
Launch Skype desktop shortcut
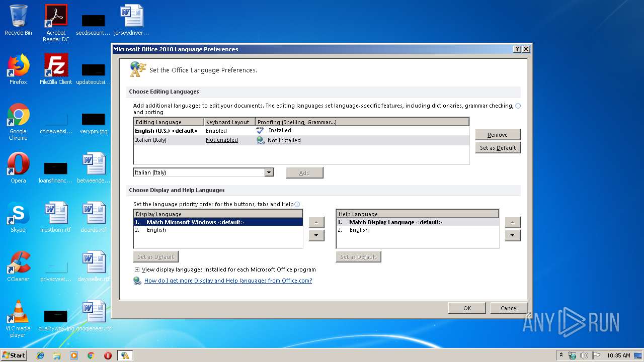(x=18, y=217)
